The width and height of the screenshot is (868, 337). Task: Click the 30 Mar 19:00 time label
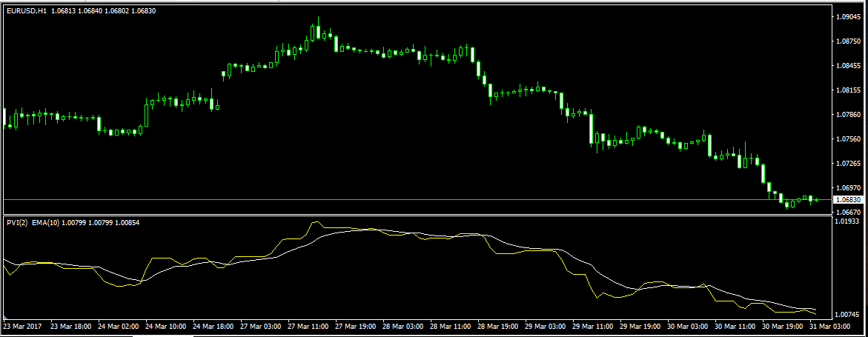click(x=783, y=326)
